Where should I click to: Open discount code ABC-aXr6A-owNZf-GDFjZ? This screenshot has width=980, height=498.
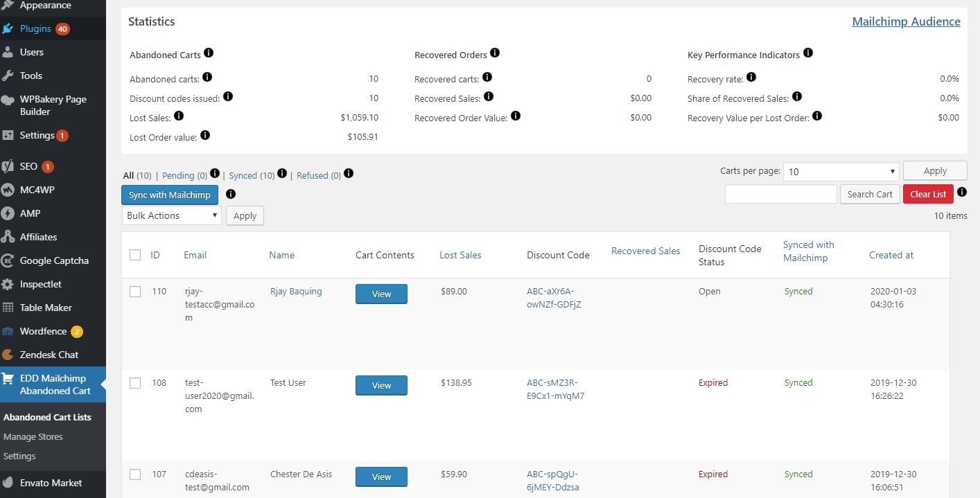(x=554, y=298)
